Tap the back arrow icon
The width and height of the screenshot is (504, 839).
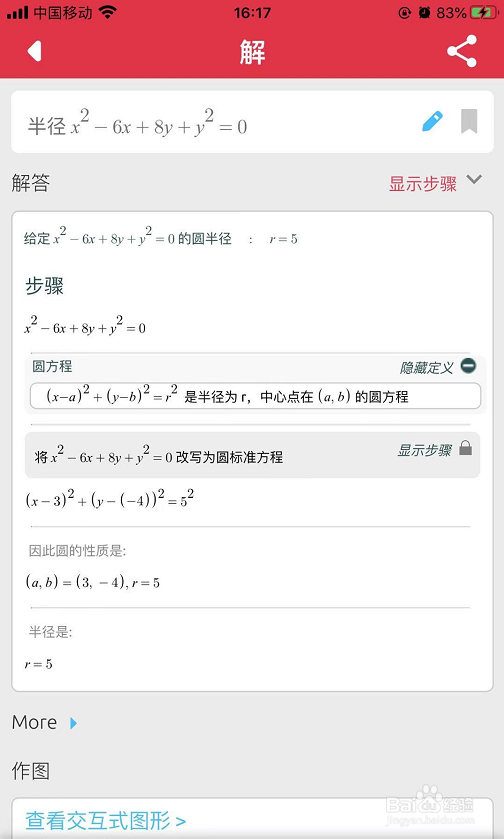34,51
